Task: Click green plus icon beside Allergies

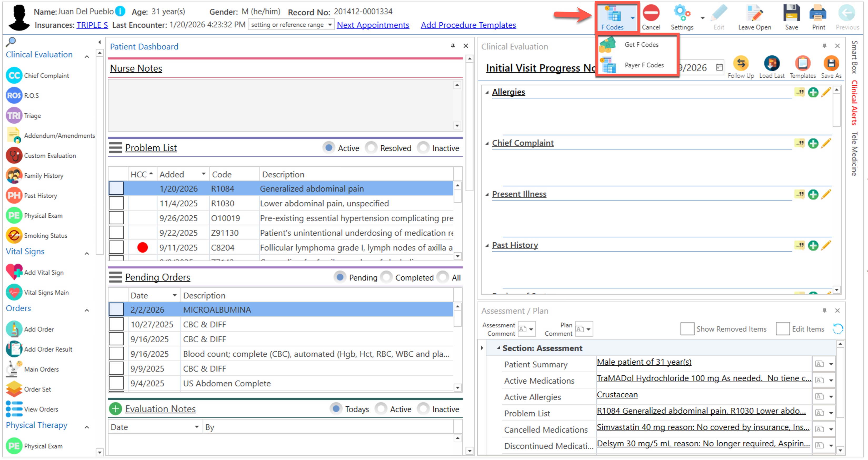Action: (x=813, y=92)
